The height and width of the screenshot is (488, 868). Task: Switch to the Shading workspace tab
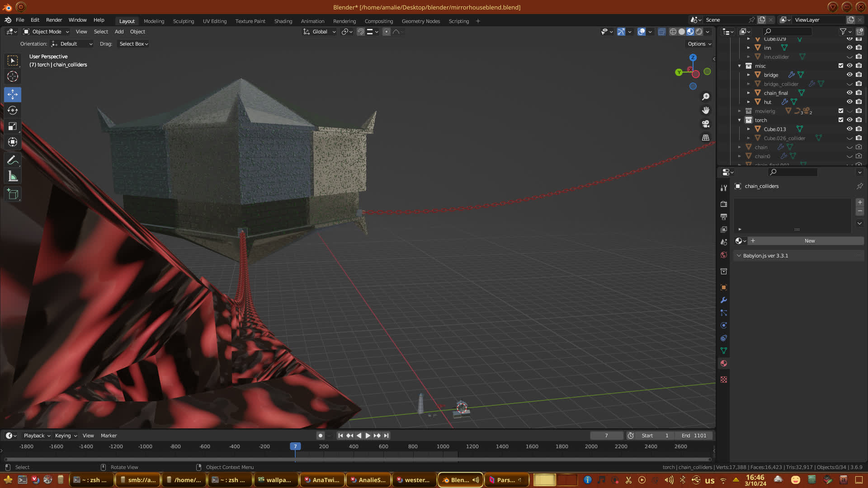tap(283, 21)
